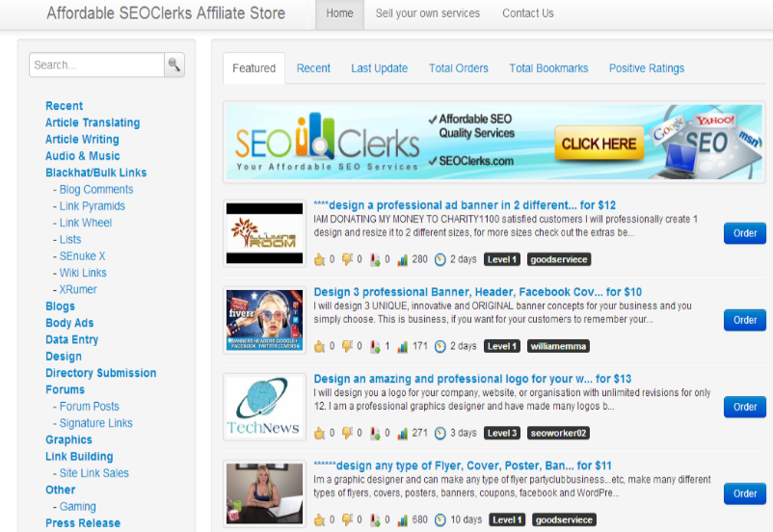773x532 pixels.
Task: Click thumbs-up icon on williamemma listing
Action: (319, 346)
